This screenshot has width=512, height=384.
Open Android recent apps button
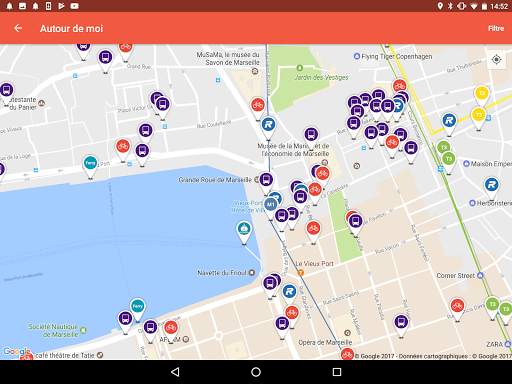click(337, 372)
